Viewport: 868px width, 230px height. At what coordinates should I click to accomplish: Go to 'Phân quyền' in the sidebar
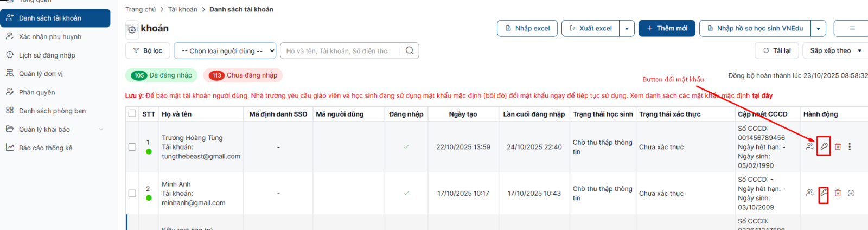[x=37, y=92]
